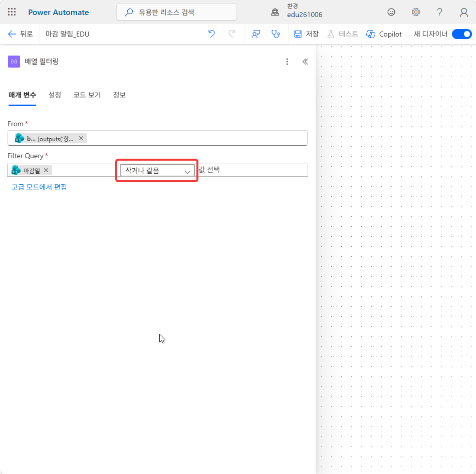Click the 값 선택 value field
Image resolution: width=476 pixels, height=474 pixels.
click(253, 170)
